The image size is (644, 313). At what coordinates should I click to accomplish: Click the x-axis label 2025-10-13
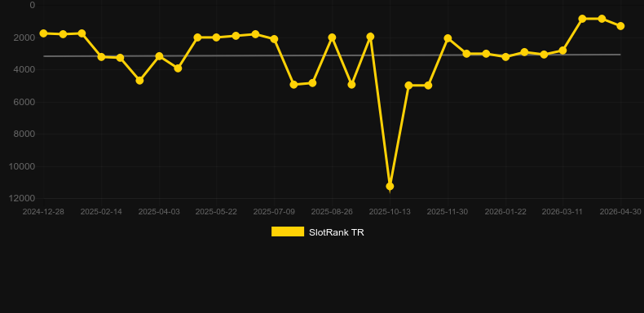pyautogui.click(x=390, y=212)
